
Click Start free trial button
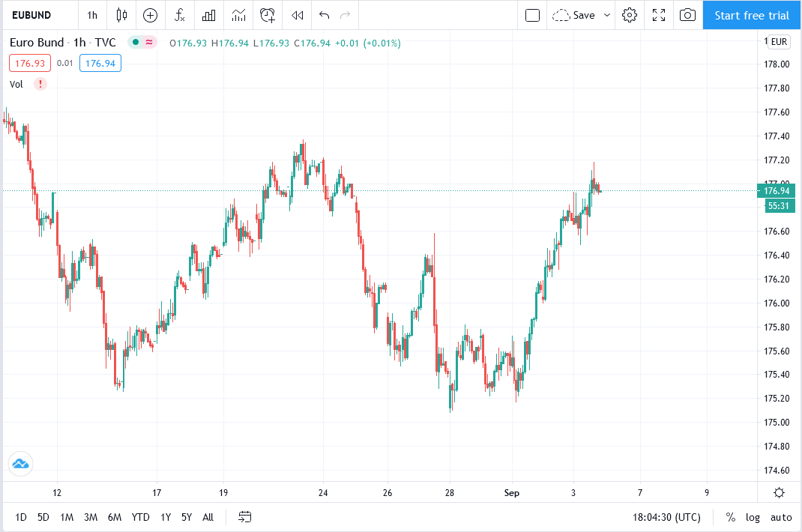(x=752, y=15)
